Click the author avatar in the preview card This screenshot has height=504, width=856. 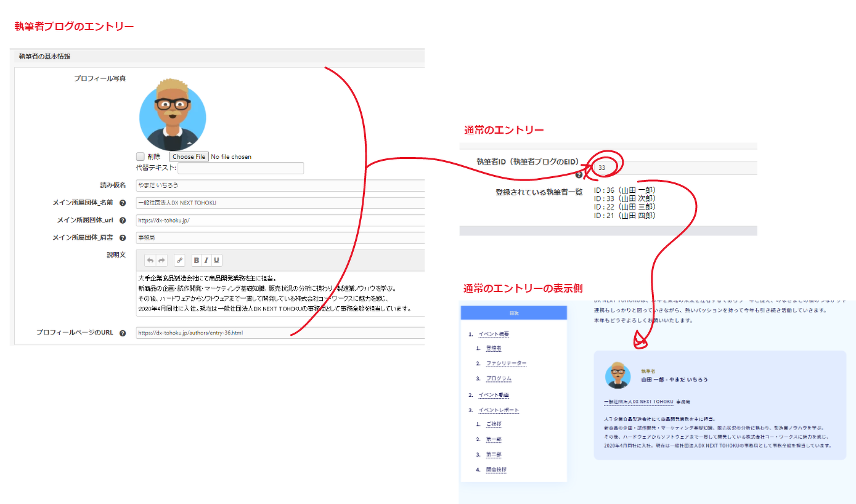[618, 375]
